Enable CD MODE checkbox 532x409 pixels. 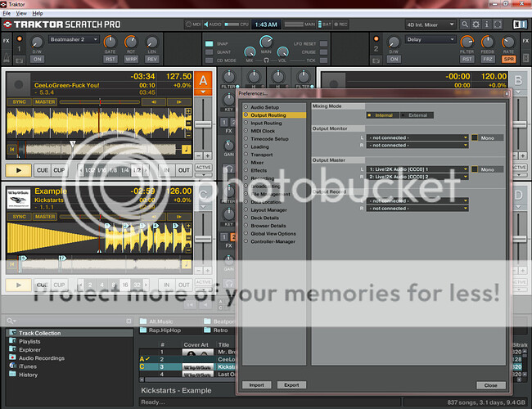[x=209, y=61]
